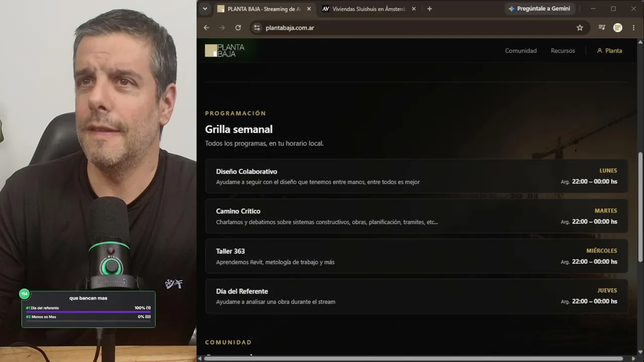The height and width of the screenshot is (362, 644).
Task: Click the 22:00 – 00:00 hs time for Día del Referente
Action: pos(595,301)
